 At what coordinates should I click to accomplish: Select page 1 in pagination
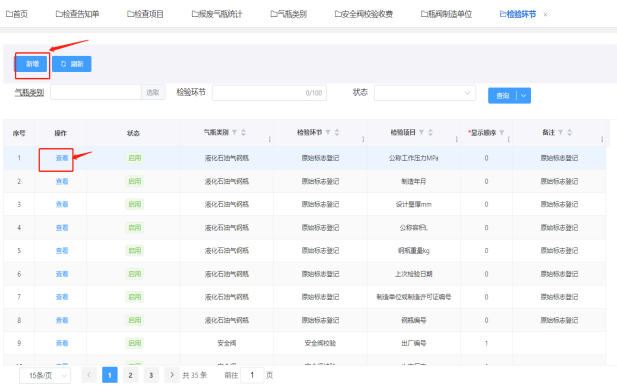[110, 375]
